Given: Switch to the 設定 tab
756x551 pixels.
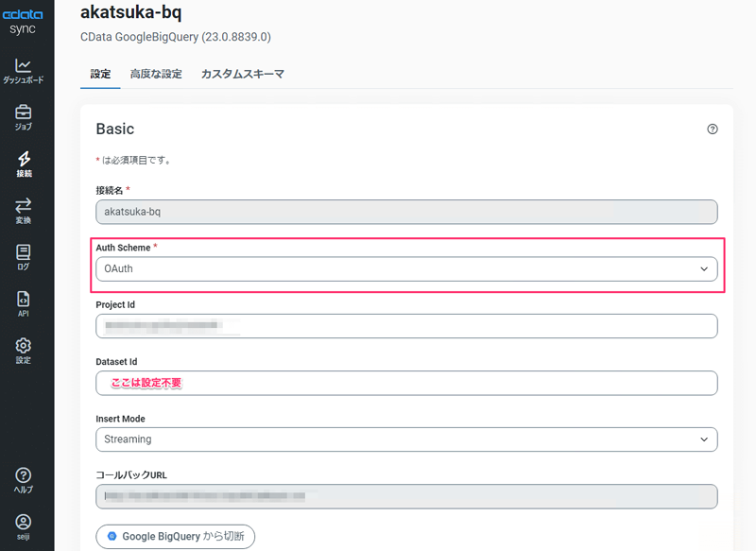Looking at the screenshot, I should pos(100,74).
